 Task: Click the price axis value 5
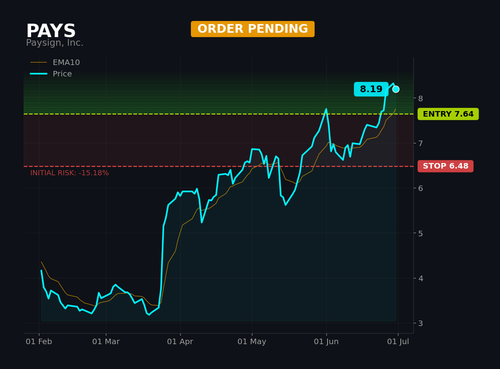click(420, 233)
